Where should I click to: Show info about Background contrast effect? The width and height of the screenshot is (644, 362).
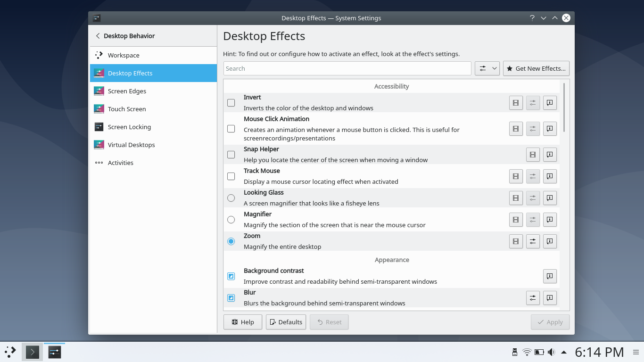point(550,276)
